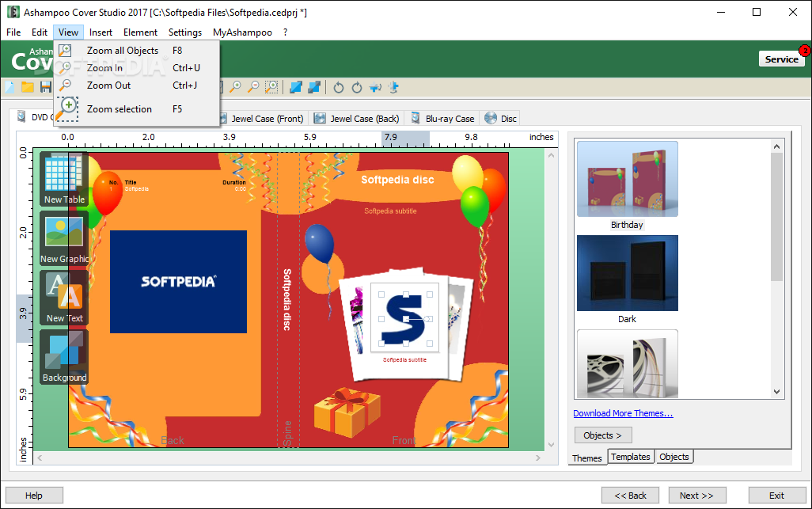The height and width of the screenshot is (509, 812).
Task: Click canvas vertical scroll down arrow
Action: (551, 444)
